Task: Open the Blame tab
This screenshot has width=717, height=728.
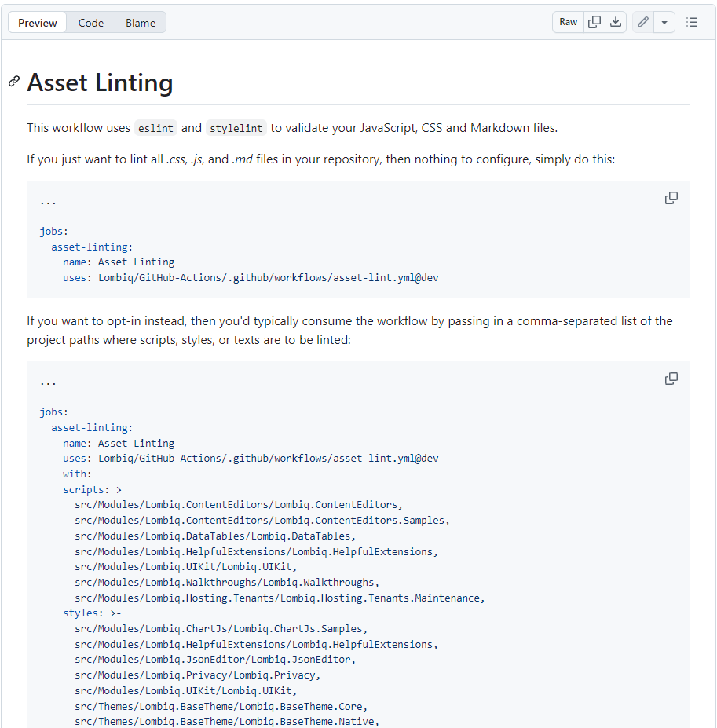Action: 141,22
